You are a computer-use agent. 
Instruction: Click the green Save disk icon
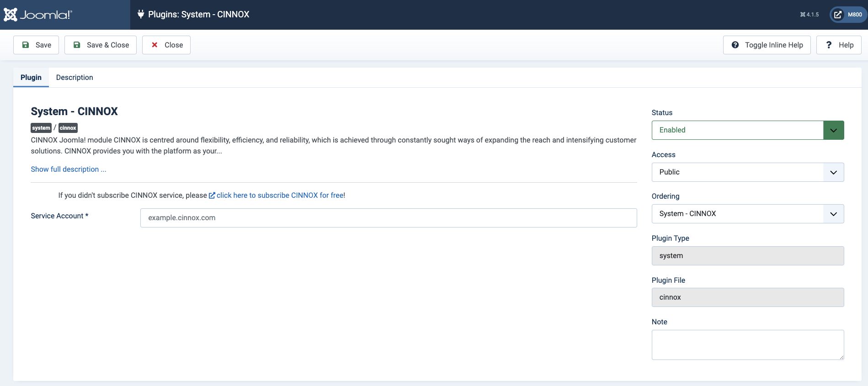(26, 45)
